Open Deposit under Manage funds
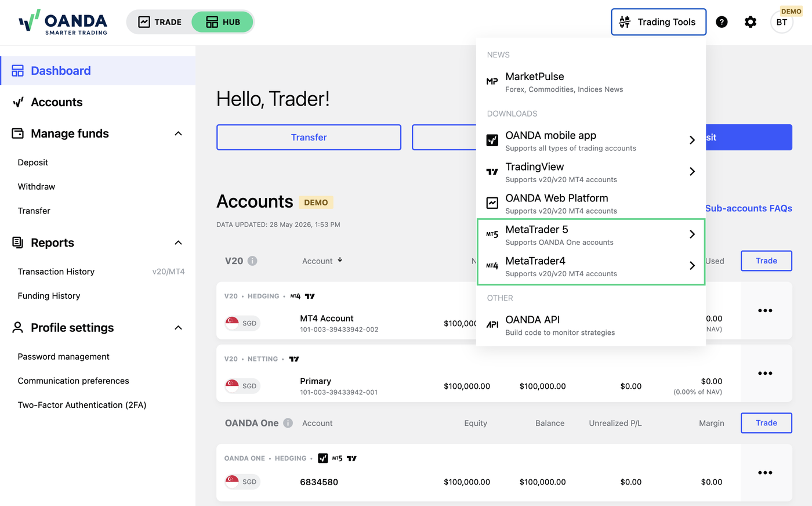This screenshot has height=506, width=812. click(33, 162)
